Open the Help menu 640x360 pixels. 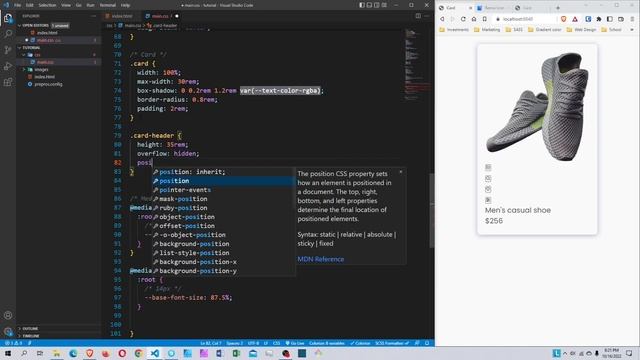pos(125,5)
